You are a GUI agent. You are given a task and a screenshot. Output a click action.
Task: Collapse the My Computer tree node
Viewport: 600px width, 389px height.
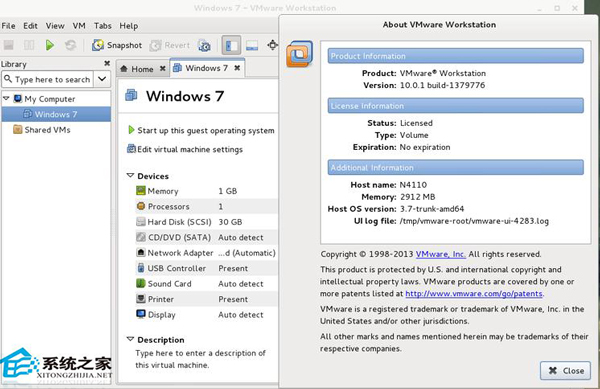[6, 99]
